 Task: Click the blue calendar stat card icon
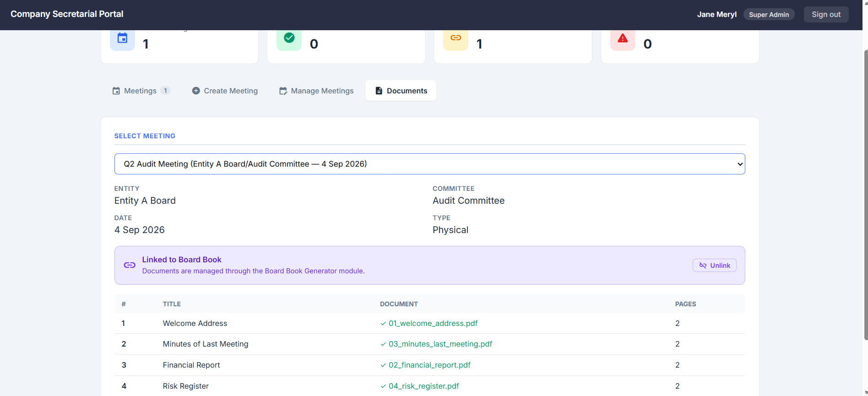tap(122, 38)
